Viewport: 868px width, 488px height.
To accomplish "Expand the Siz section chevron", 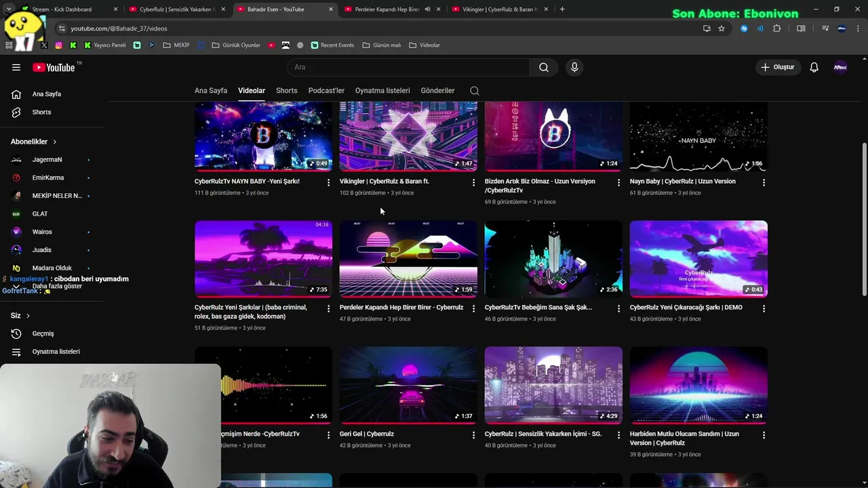I will point(28,316).
